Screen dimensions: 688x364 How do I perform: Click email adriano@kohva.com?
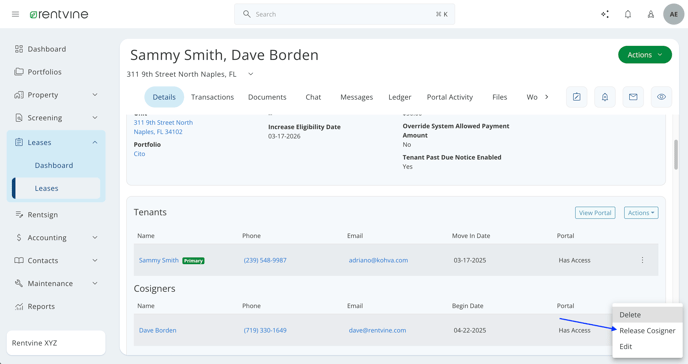point(378,260)
